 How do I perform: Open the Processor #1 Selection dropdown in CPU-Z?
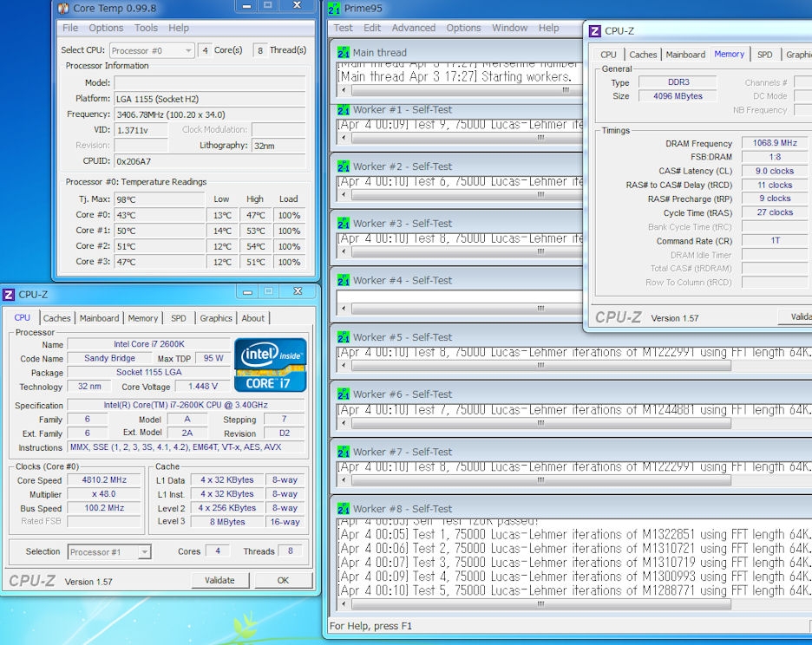click(109, 552)
